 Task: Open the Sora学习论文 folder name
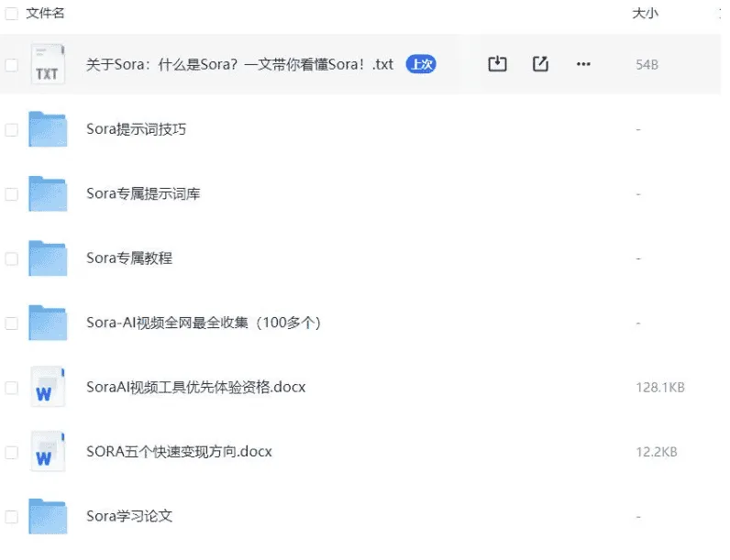coord(129,516)
